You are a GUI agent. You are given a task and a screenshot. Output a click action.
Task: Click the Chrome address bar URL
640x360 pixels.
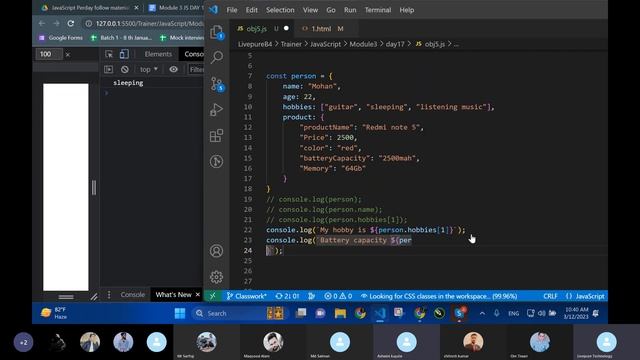click(149, 23)
